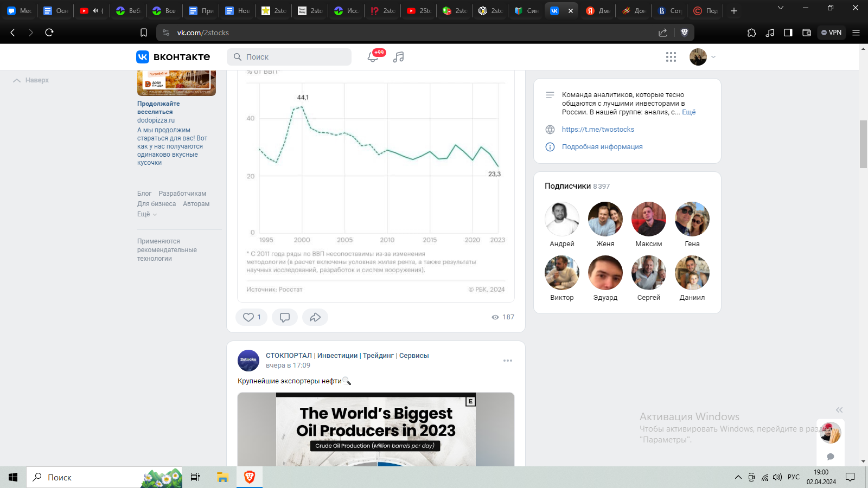Open the Brave browser taskbar icon
This screenshot has width=868, height=488.
[250, 477]
